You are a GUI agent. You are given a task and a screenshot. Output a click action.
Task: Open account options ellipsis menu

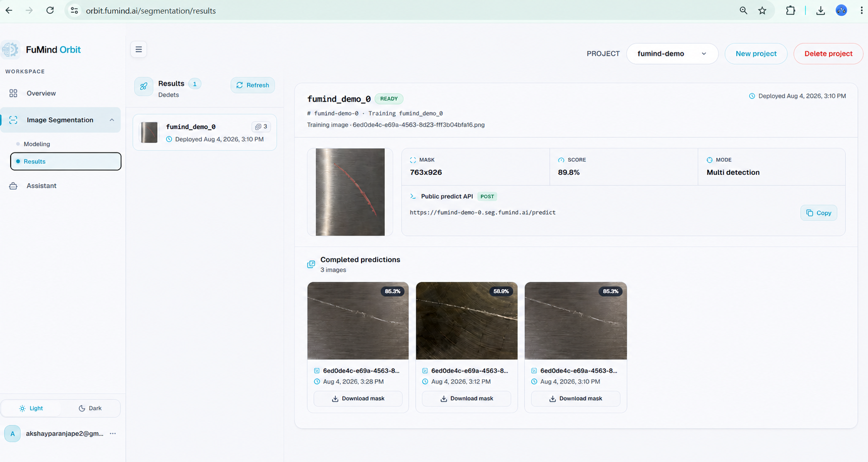point(113,434)
